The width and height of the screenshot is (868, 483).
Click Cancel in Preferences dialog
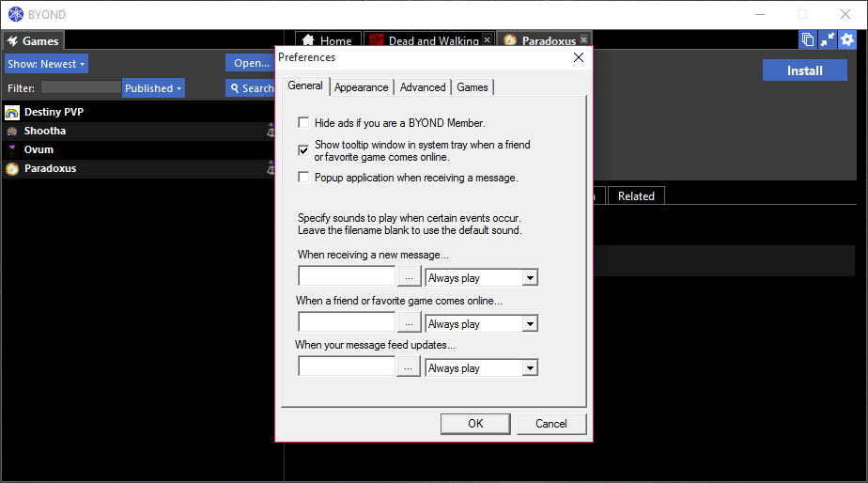click(x=550, y=424)
